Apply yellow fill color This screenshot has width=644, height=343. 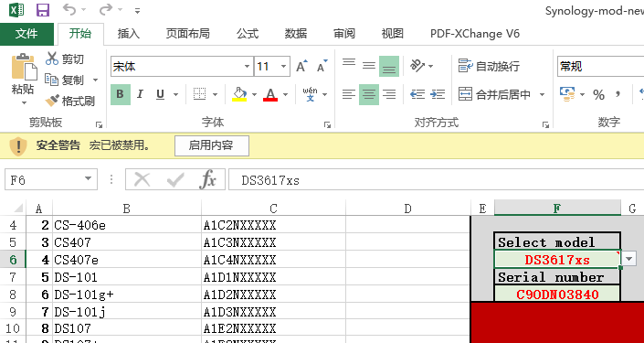click(x=239, y=94)
